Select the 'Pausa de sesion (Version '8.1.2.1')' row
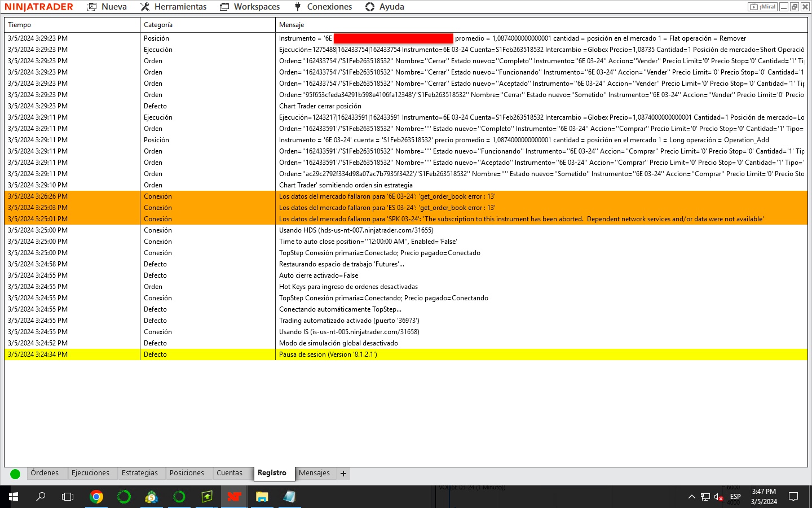The image size is (812, 508). point(406,354)
